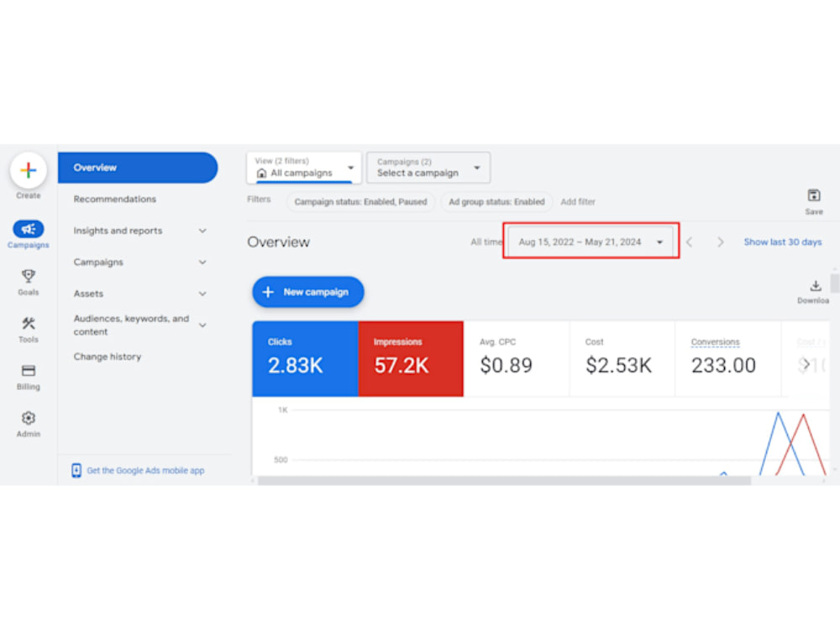Go to the previous date range
Viewport: 840px width, 630px height.
point(690,242)
